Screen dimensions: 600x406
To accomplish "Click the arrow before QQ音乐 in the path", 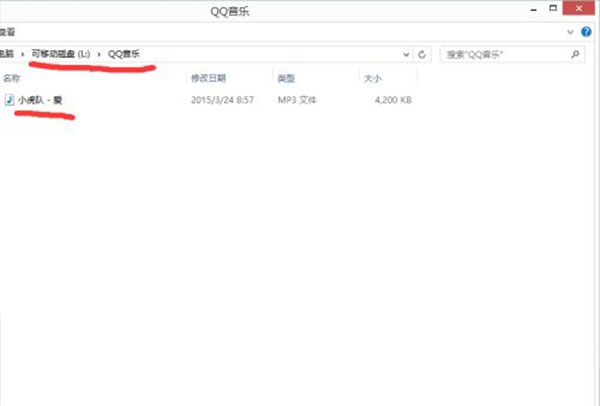I will [101, 54].
